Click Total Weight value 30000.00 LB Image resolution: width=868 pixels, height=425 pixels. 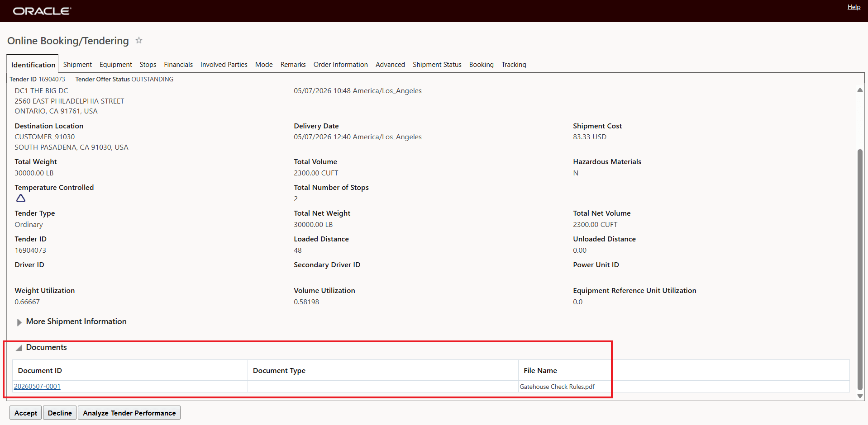[x=34, y=173]
